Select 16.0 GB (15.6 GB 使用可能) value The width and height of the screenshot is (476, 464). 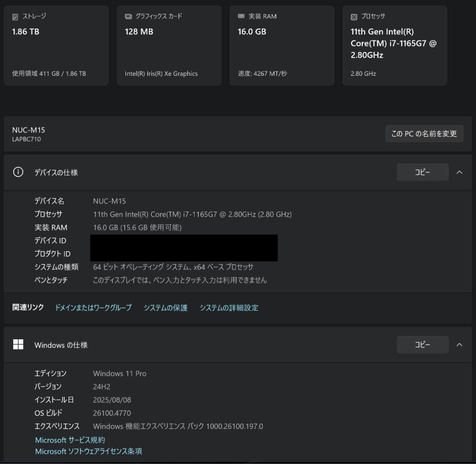coord(137,227)
